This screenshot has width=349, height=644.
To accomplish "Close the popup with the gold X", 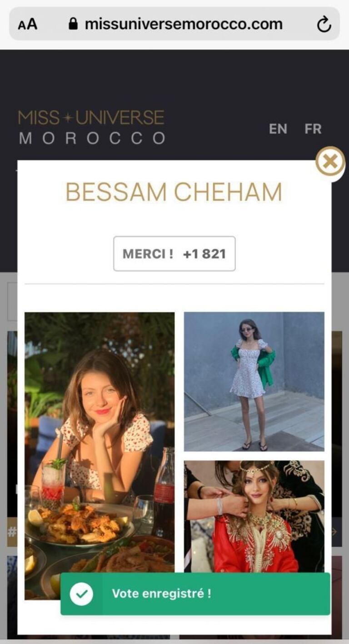I will [330, 161].
